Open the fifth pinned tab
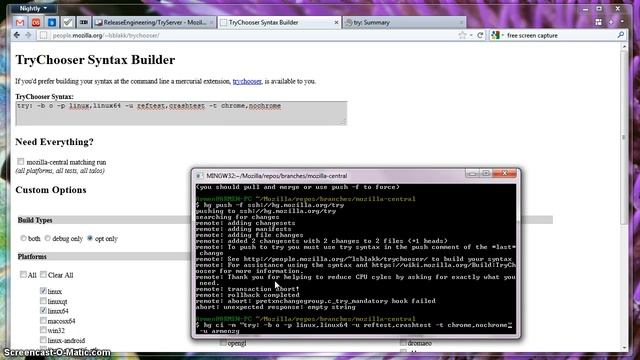Viewport: 640px width, 360px height. tap(83, 22)
